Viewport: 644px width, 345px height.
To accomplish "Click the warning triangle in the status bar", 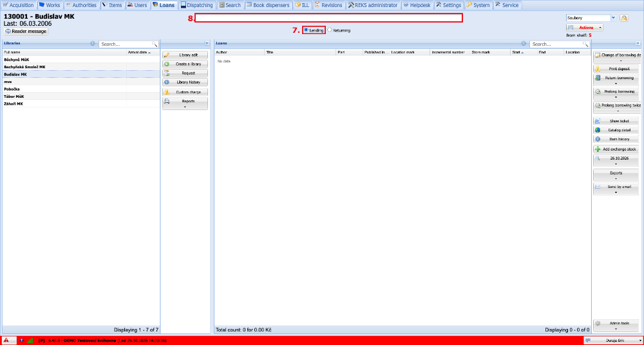I will (6, 340).
